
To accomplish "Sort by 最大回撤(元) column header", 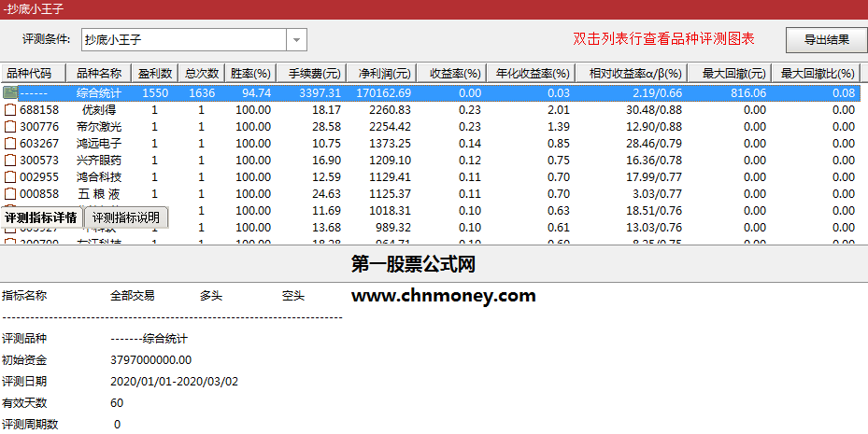I will click(x=730, y=73).
